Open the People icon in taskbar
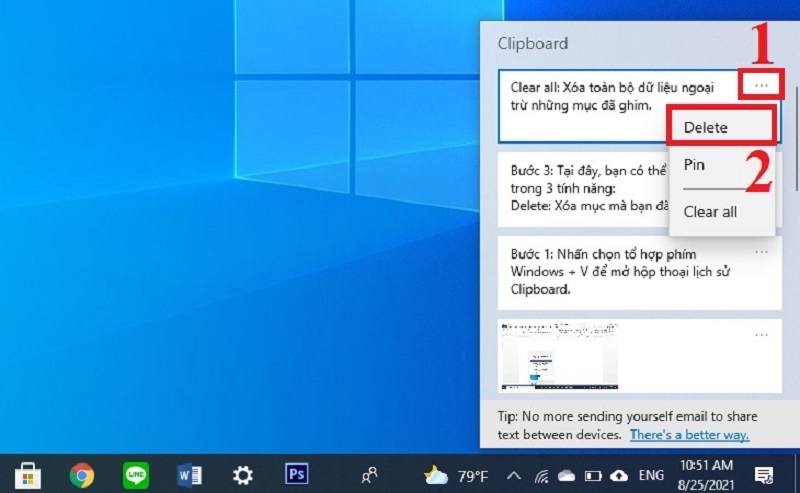Image resolution: width=800 pixels, height=493 pixels. [x=370, y=474]
